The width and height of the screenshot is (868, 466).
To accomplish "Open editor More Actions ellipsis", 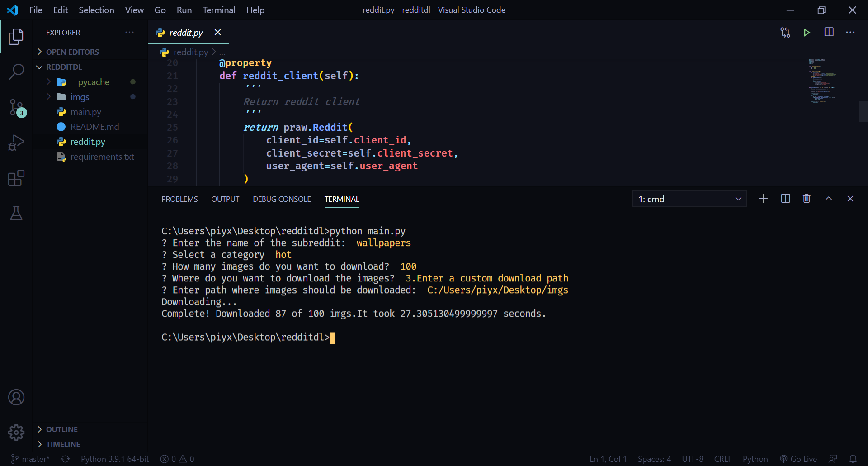I will (x=850, y=32).
